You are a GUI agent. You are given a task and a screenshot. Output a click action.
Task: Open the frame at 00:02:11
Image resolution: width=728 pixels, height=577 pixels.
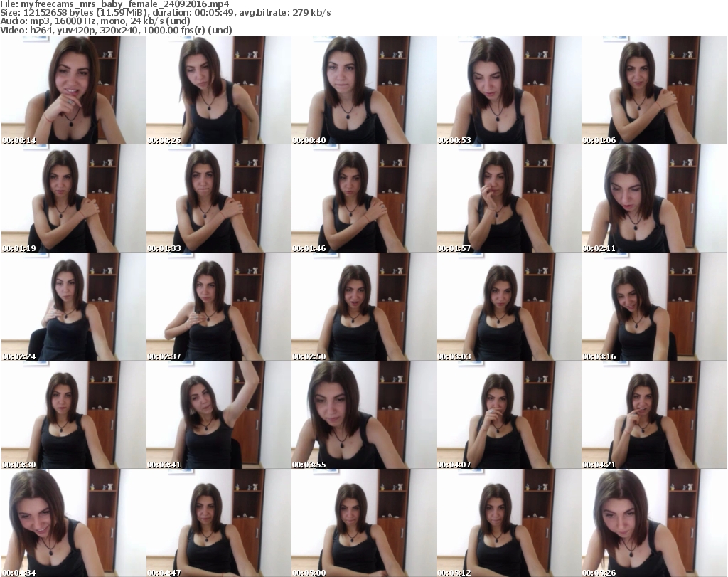[653, 199]
